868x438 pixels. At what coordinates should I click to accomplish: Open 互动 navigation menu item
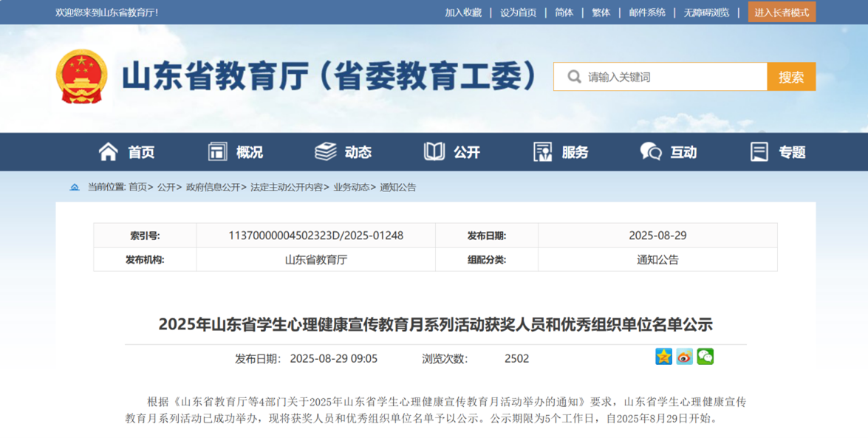[683, 152]
